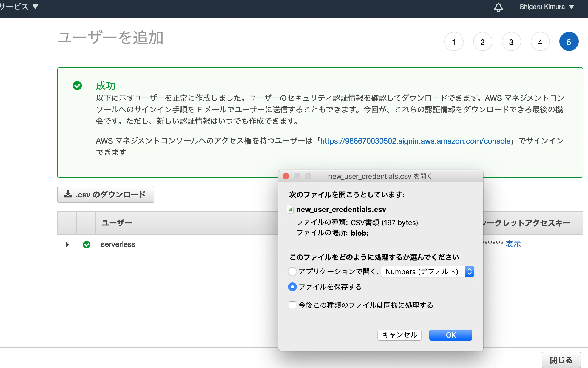Screen dimensions: 588x368
Task: Click the green success check icon
Action: (x=77, y=86)
